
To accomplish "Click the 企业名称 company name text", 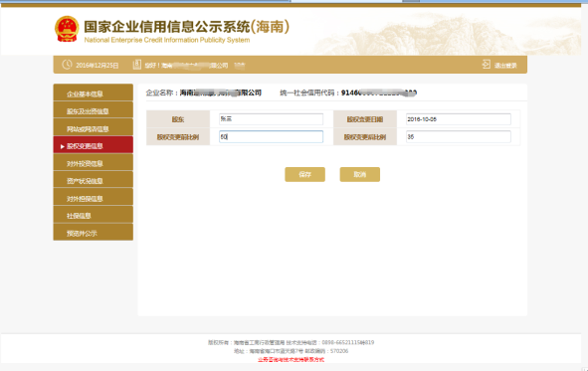I will click(x=204, y=93).
